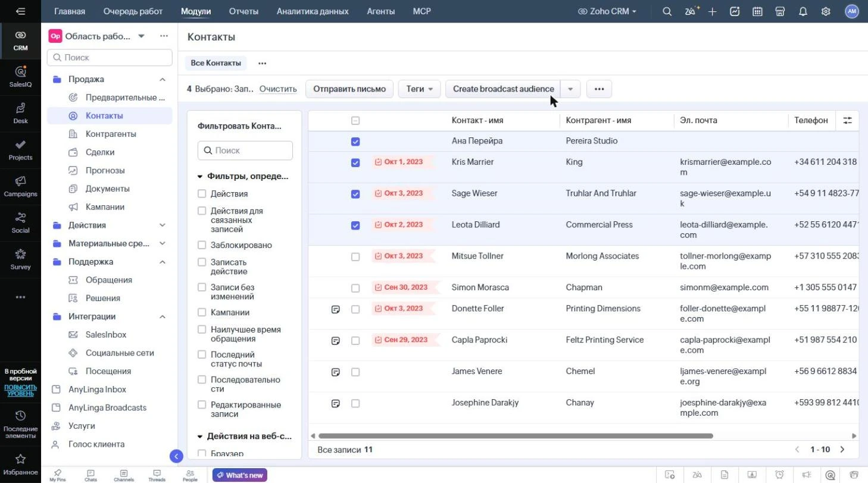Click the horizontal table scrollbar

(x=516, y=436)
